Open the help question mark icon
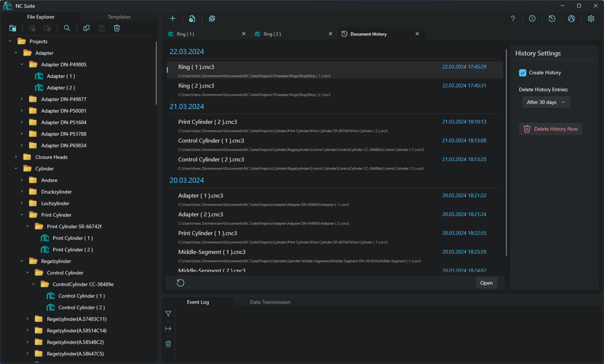The width and height of the screenshot is (604, 364). [512, 19]
